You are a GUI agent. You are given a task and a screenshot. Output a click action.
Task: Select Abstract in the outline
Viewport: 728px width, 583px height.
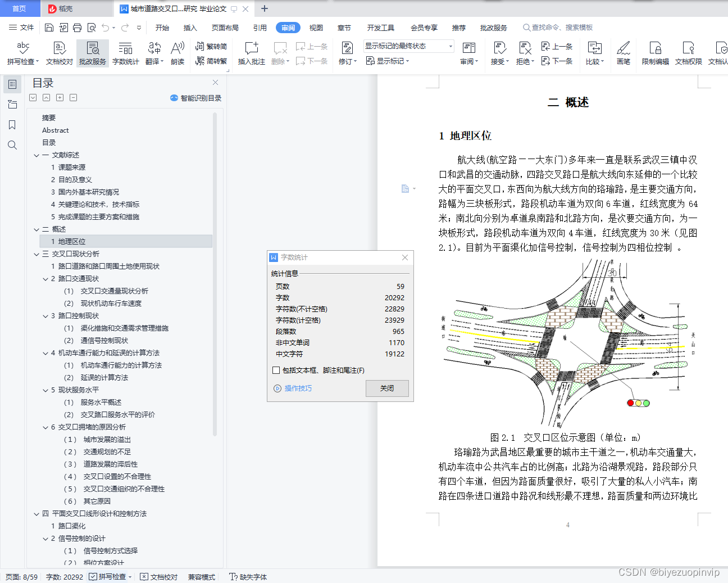(56, 130)
